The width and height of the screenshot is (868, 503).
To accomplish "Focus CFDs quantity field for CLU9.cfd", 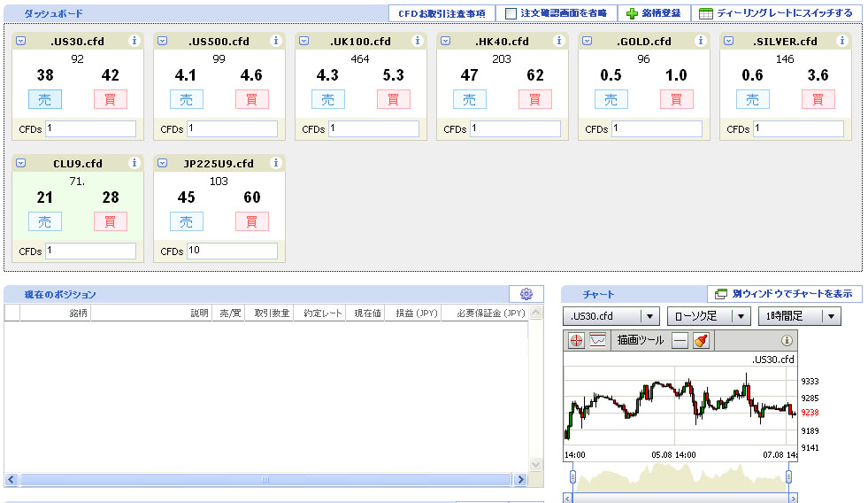I will (91, 251).
